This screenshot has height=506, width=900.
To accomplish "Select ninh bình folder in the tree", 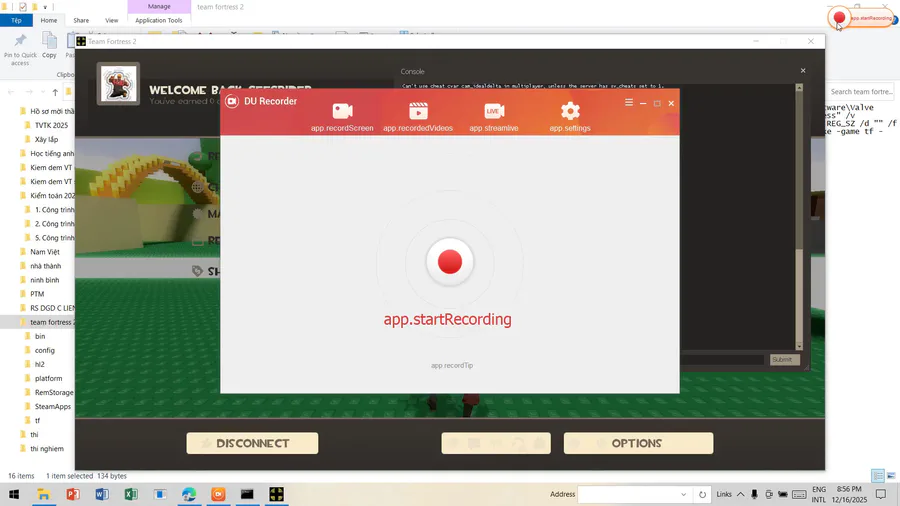I will (x=44, y=280).
